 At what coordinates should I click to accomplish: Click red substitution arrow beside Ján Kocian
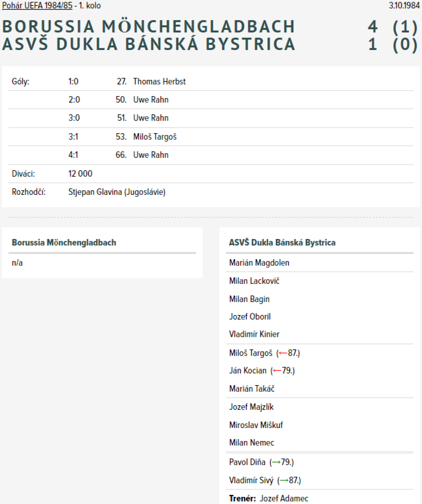(277, 371)
